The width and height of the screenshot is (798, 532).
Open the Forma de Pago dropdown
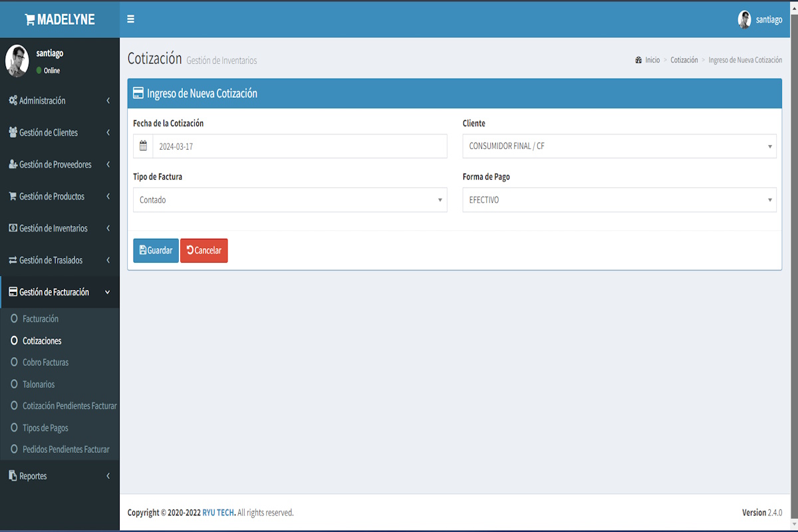[x=619, y=199]
